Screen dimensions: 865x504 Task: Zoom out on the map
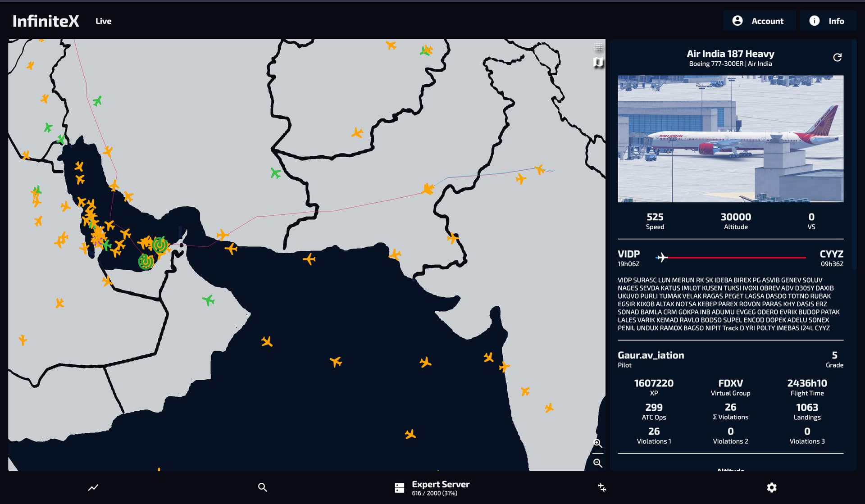[x=598, y=463]
